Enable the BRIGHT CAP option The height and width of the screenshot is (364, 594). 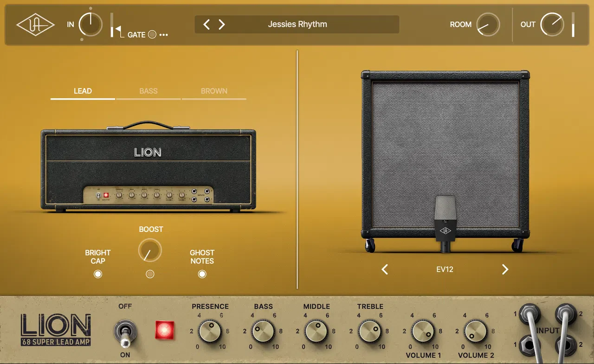98,274
